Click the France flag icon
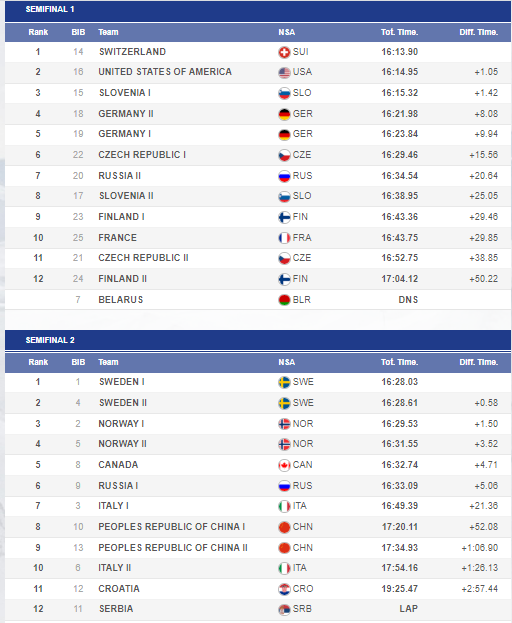This screenshot has width=512, height=623. 284,238
